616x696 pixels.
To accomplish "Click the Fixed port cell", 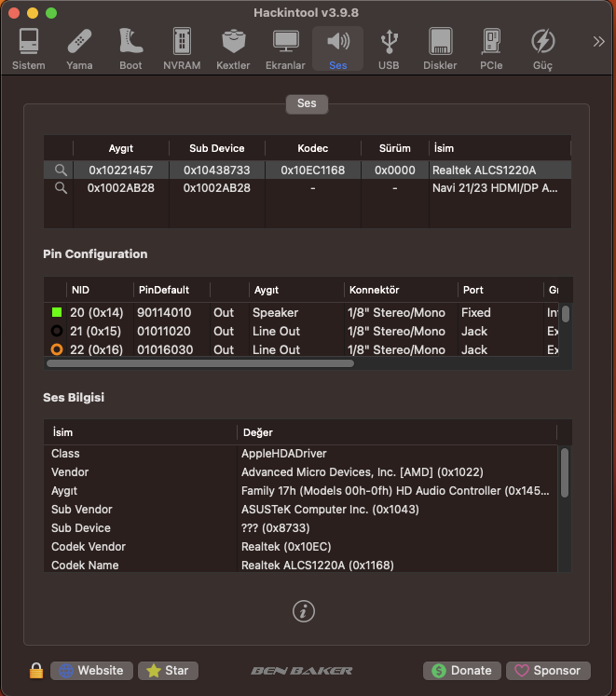I will [x=475, y=312].
